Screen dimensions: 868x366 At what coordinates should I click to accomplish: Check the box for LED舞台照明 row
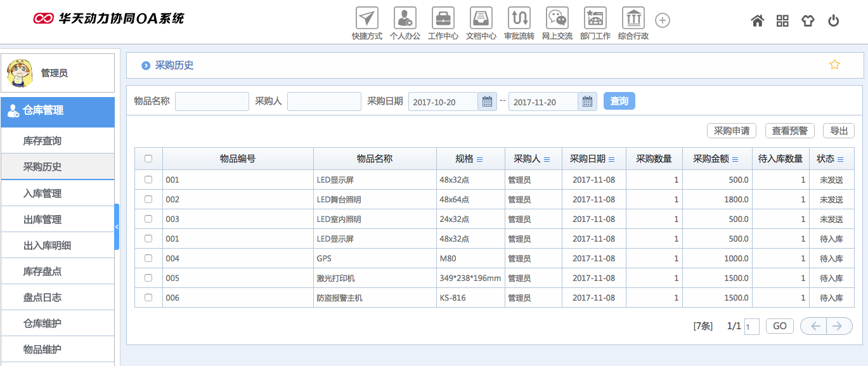(x=148, y=199)
